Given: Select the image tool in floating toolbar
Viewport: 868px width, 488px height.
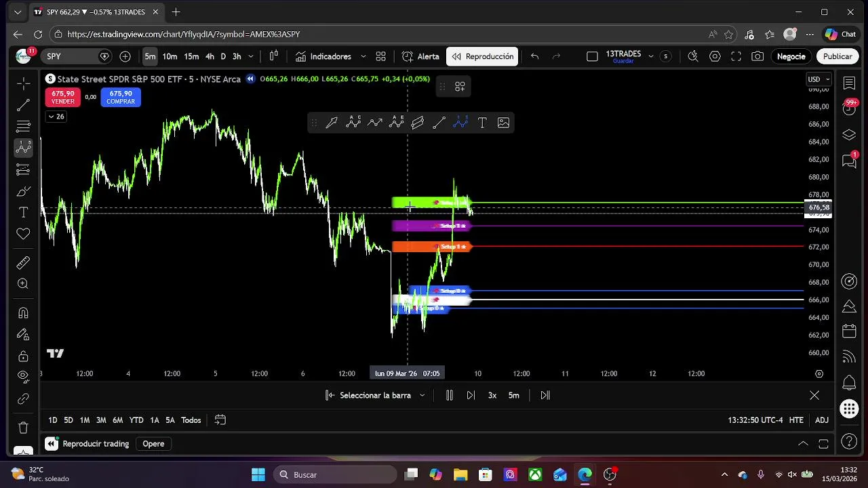Looking at the screenshot, I should pyautogui.click(x=503, y=123).
